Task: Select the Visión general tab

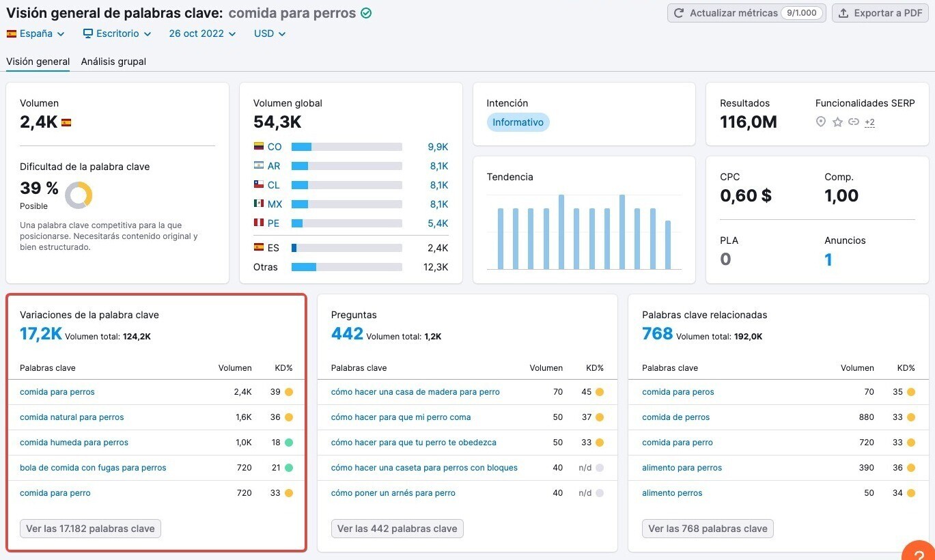Action: coord(38,61)
